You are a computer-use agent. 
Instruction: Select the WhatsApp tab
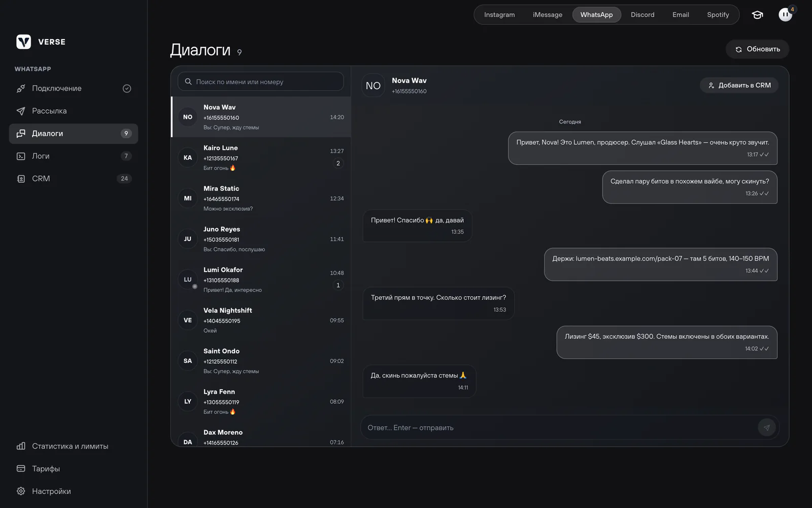597,15
